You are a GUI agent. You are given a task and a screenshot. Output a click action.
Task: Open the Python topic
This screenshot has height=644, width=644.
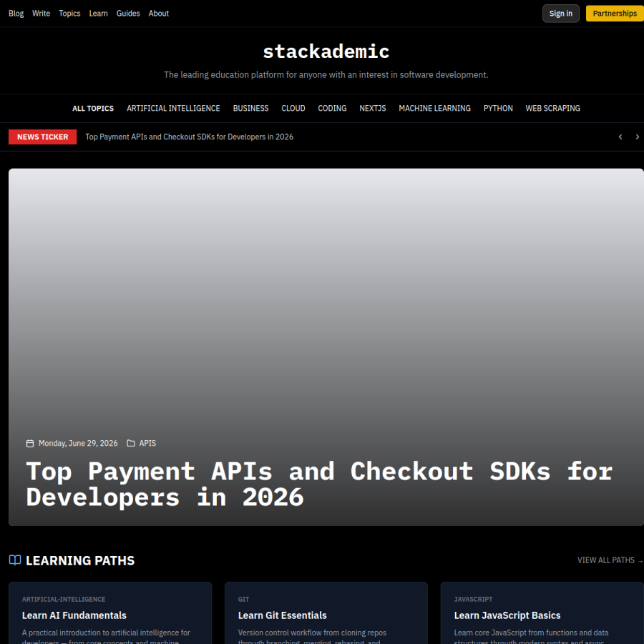498,109
